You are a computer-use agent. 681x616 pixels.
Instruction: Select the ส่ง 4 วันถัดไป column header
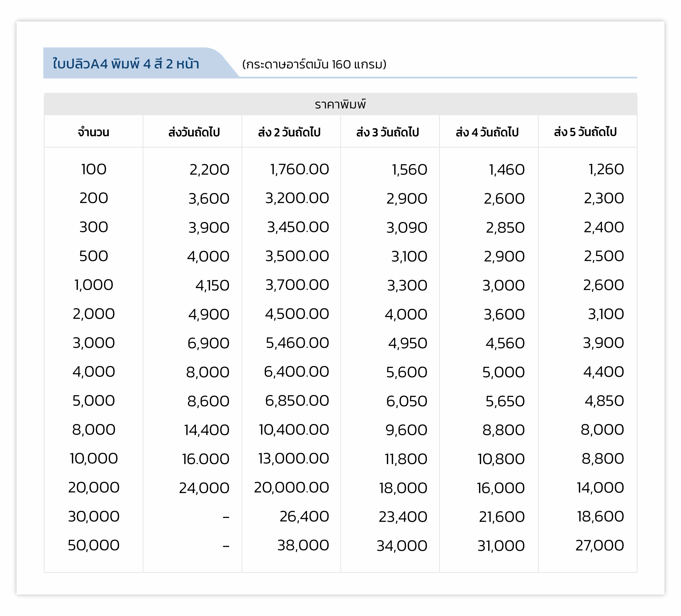(x=487, y=132)
